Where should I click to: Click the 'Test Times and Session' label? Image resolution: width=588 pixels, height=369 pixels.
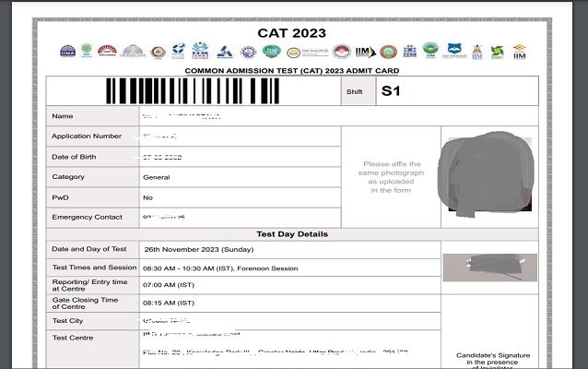[x=95, y=268]
